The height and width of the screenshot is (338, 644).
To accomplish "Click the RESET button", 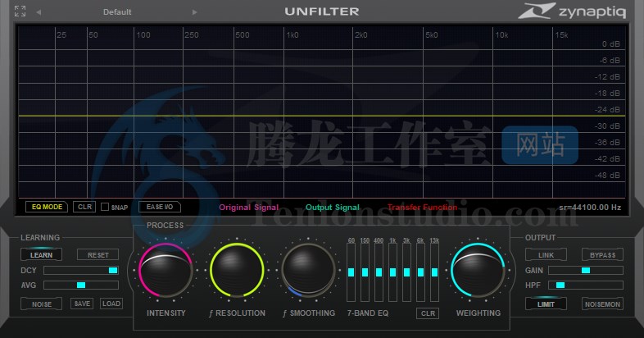I will [x=98, y=255].
